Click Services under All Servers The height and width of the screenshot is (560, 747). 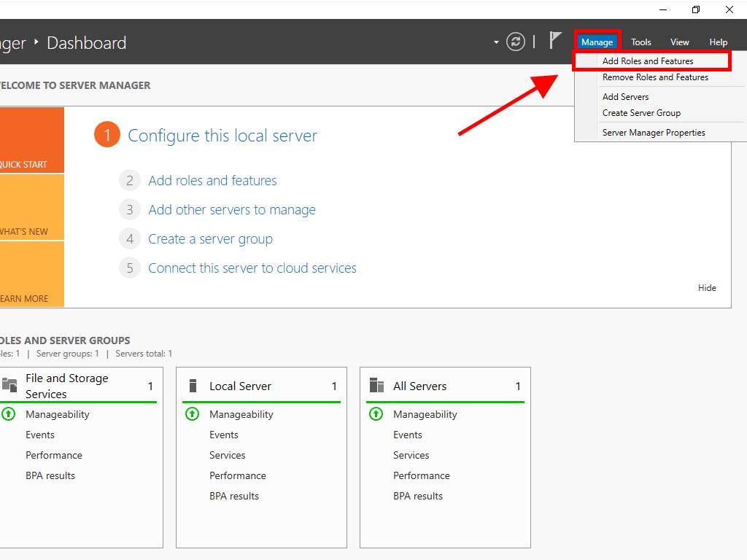point(411,455)
